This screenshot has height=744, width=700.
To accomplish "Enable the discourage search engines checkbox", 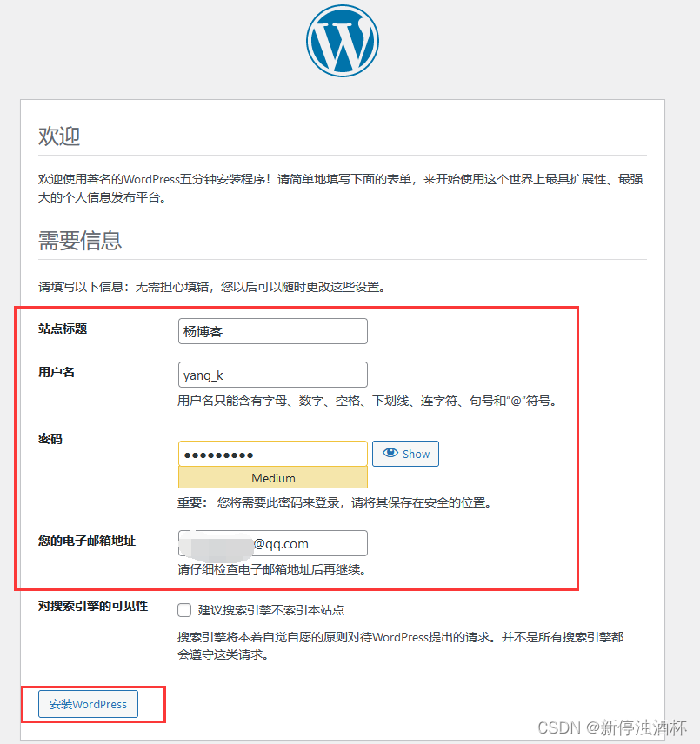I will point(184,610).
